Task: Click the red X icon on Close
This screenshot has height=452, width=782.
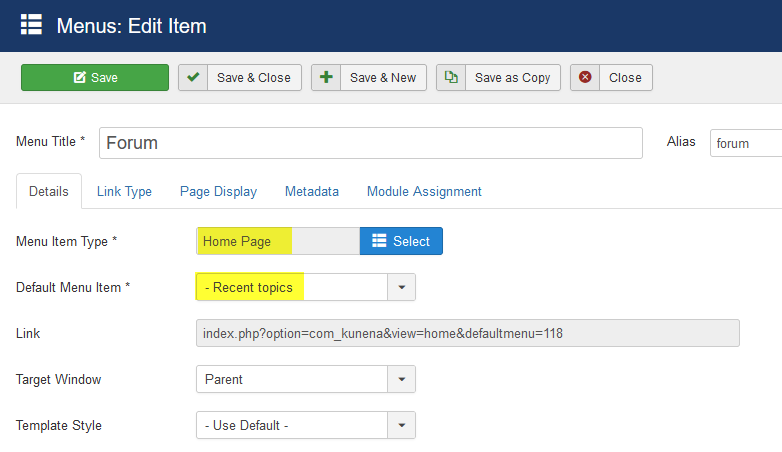Action: click(585, 78)
